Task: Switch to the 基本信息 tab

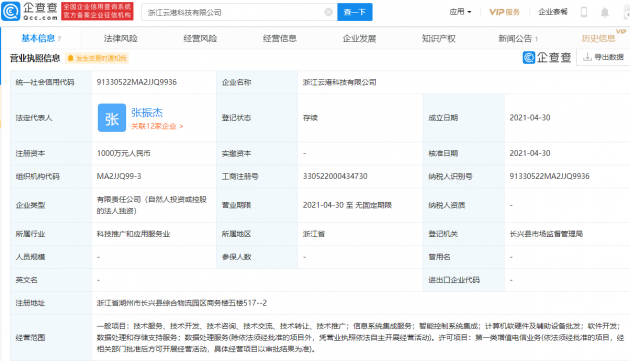Action: (x=41, y=38)
